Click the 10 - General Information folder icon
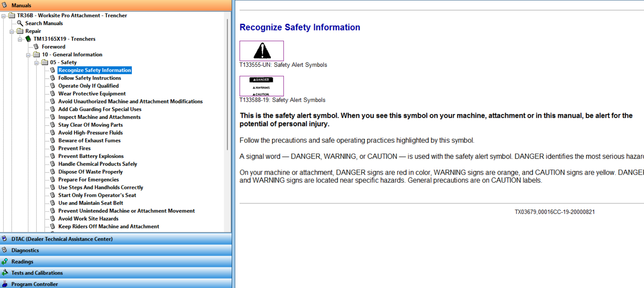 point(36,55)
